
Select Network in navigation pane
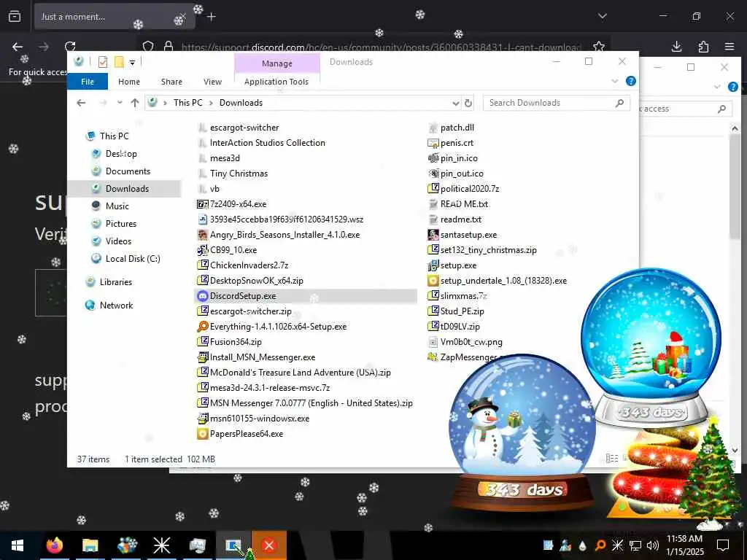(x=116, y=306)
